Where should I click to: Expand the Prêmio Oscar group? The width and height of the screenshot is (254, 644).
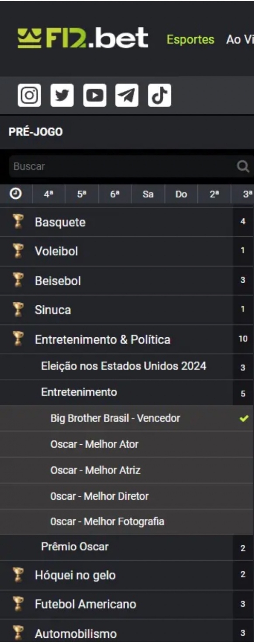(75, 547)
